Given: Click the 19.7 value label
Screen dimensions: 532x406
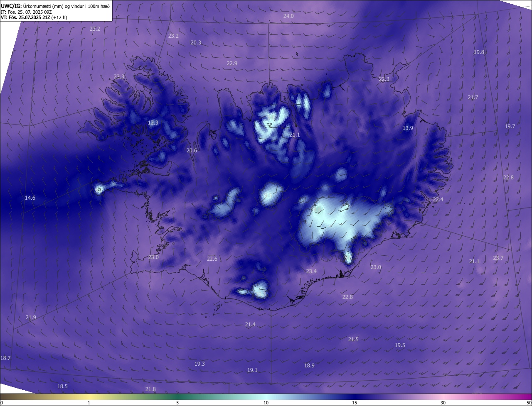Looking at the screenshot, I should coord(510,126).
